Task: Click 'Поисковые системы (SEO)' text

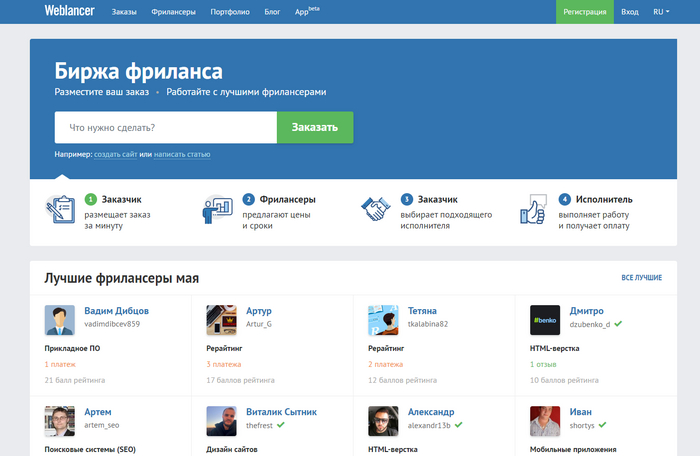Action: pos(90,449)
